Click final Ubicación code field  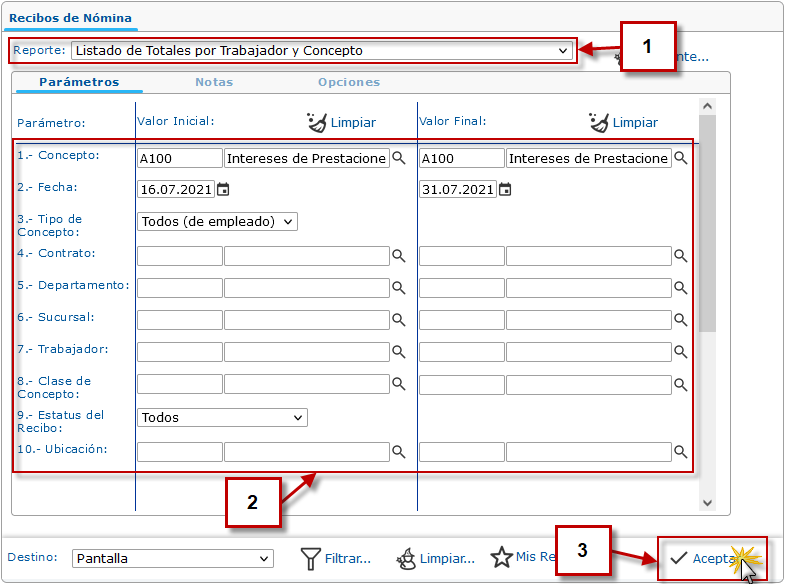point(462,452)
